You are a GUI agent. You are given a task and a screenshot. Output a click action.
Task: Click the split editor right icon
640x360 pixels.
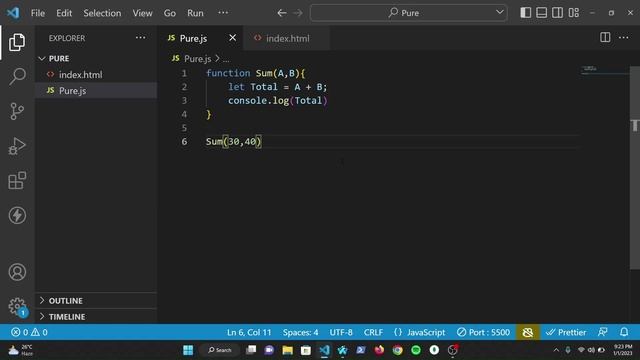605,38
